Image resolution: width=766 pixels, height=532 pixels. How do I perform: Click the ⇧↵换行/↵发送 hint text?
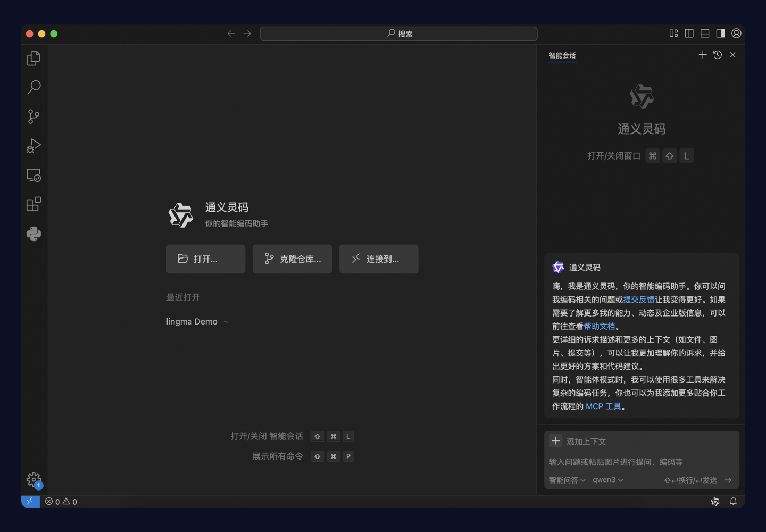click(x=690, y=480)
